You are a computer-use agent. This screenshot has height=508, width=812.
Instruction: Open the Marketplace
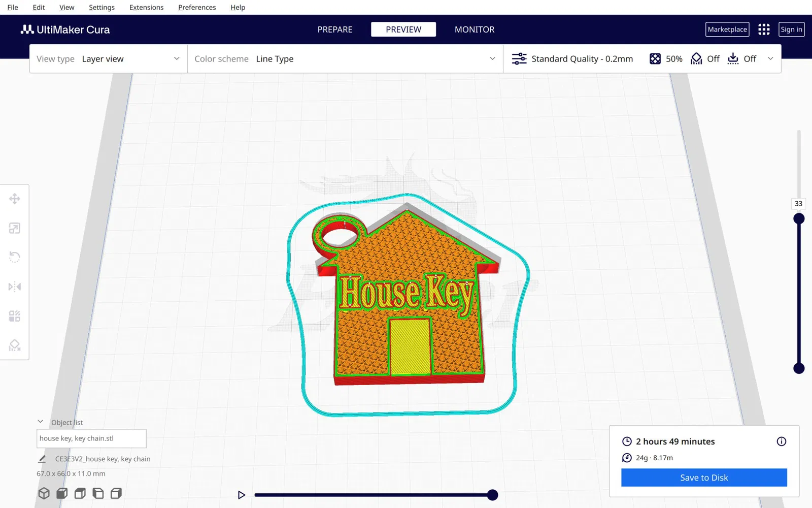point(727,29)
